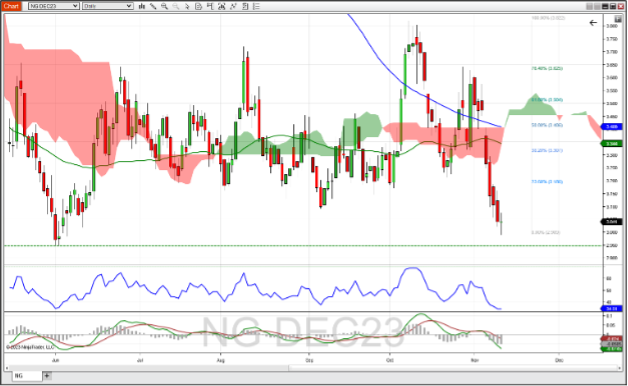Viewport: 628px width, 386px height.
Task: Click the last toolbar list icon
Action: click(x=256, y=6)
